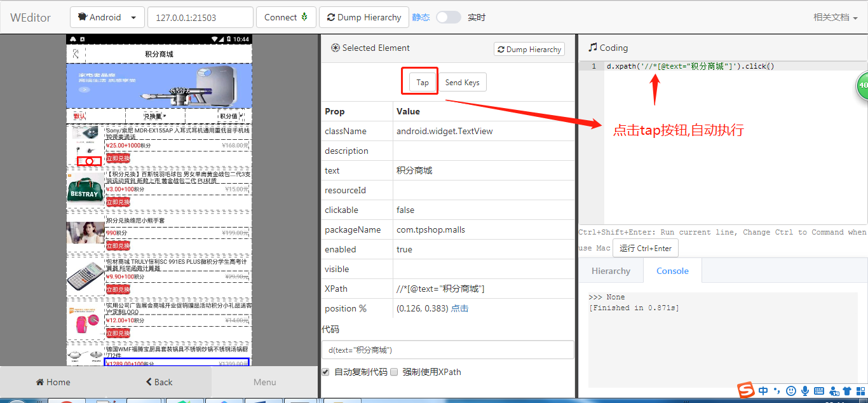Viewport: 868px width, 403px height.
Task: Click the gear icon beside Selected Element
Action: tap(335, 48)
